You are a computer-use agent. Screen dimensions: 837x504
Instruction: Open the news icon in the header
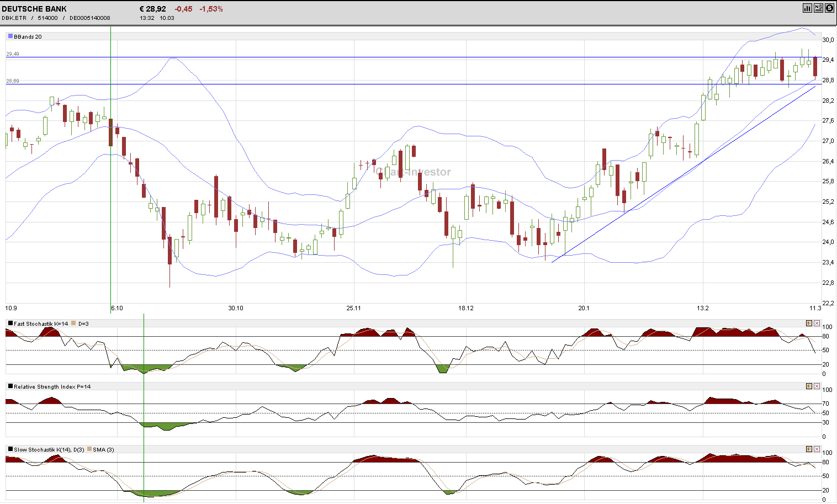(818, 8)
